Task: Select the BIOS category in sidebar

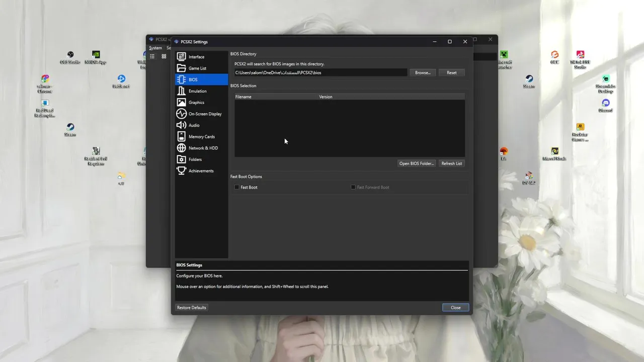Action: (x=201, y=79)
